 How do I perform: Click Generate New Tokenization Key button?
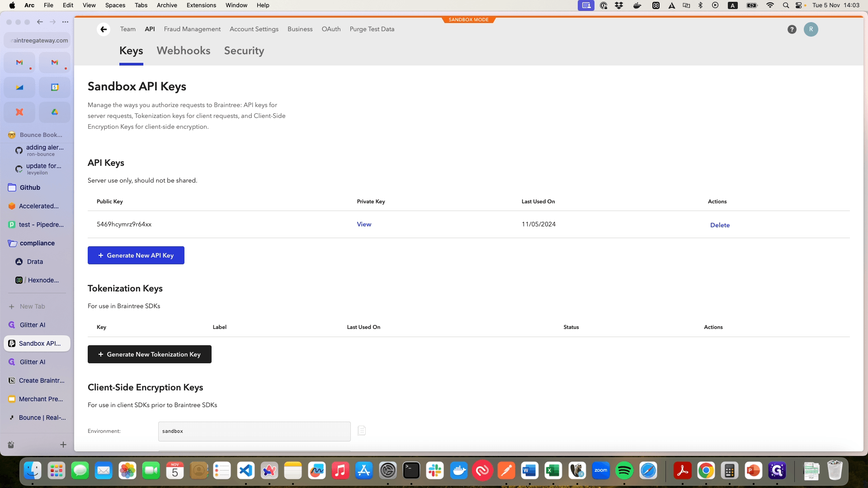coord(150,354)
